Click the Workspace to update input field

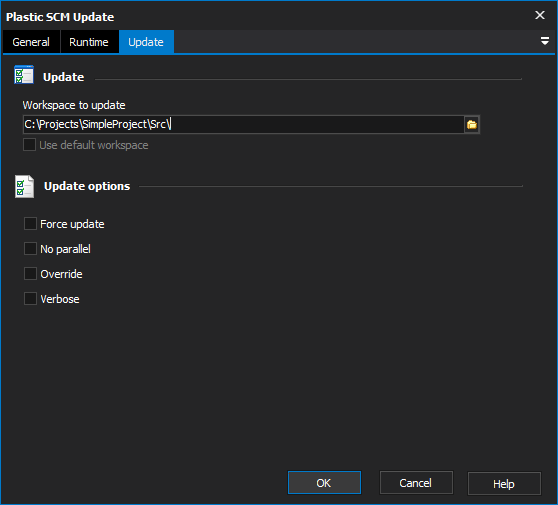(x=243, y=125)
